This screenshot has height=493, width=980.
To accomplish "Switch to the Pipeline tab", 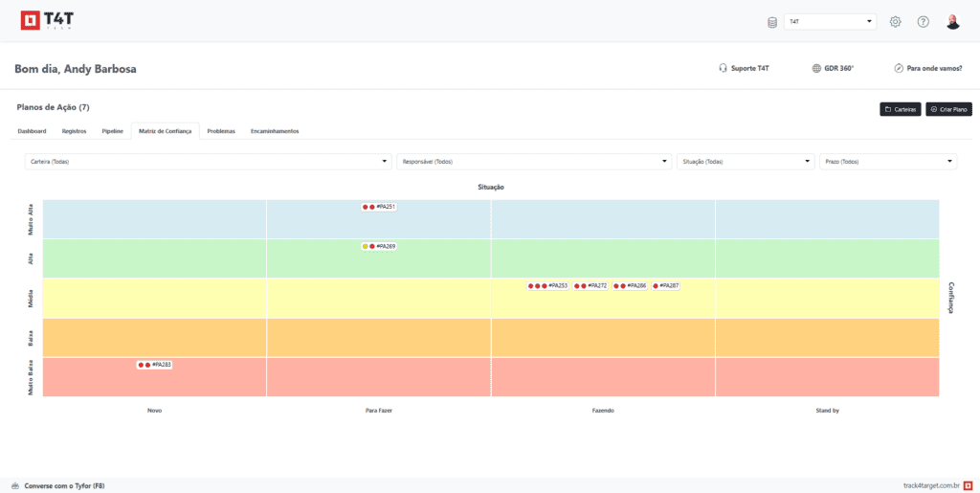I will (112, 131).
